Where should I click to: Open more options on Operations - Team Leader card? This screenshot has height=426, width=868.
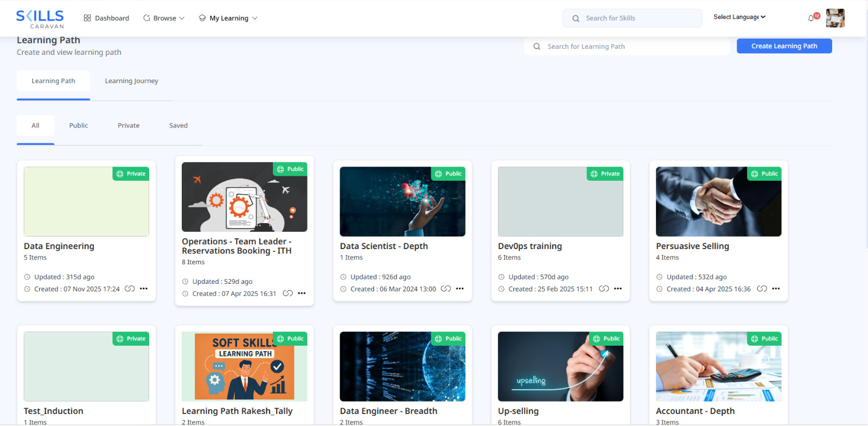click(x=302, y=294)
